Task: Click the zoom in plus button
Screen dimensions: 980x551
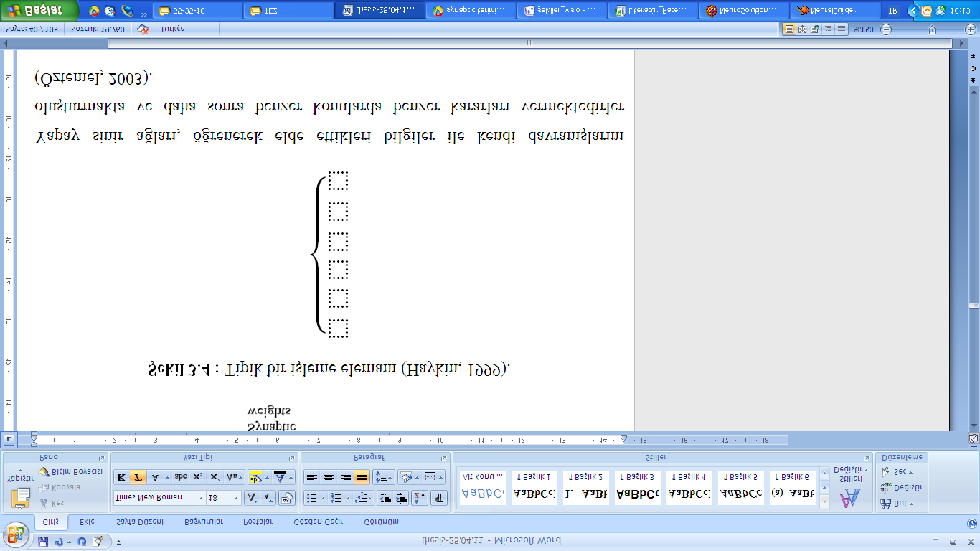Action: [x=971, y=29]
